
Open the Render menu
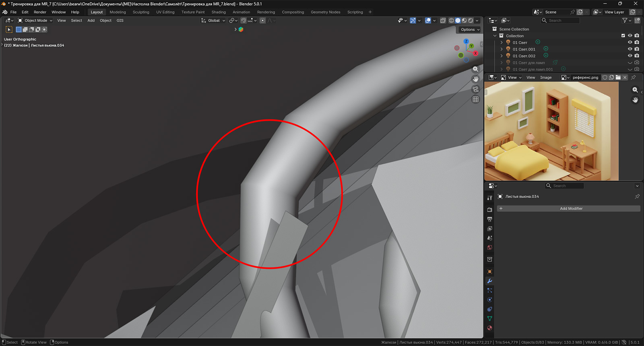tap(40, 12)
